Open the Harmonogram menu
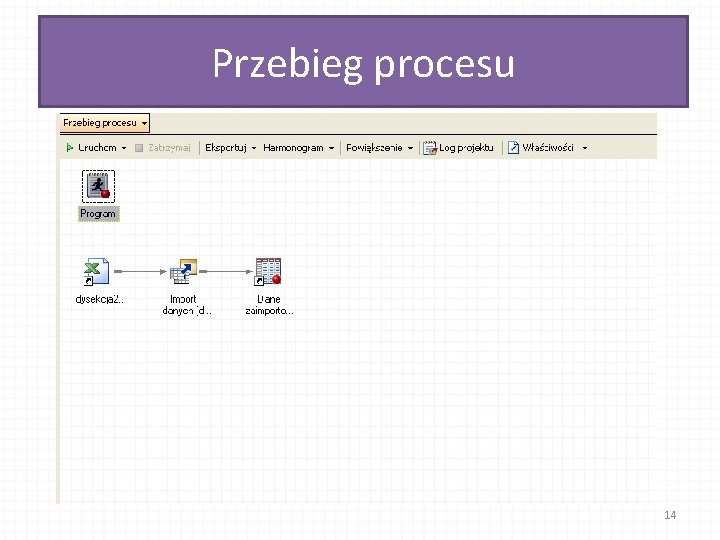720x540 pixels. (293, 147)
